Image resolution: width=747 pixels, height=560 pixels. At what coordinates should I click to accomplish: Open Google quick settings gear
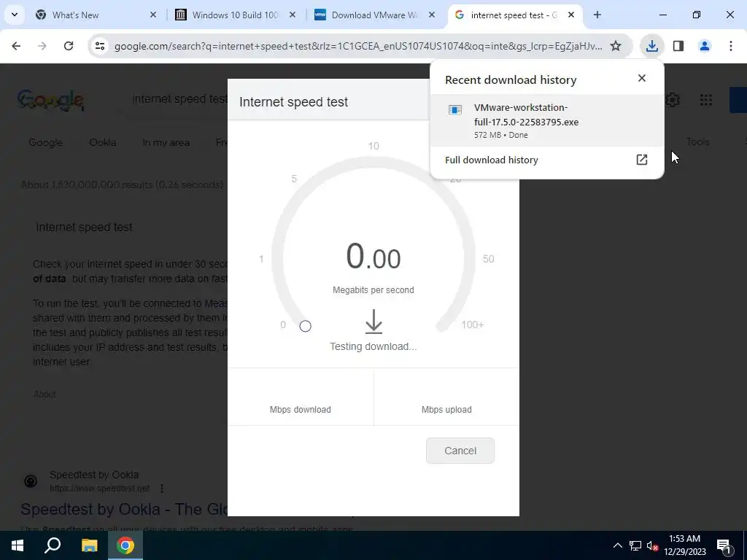672,100
